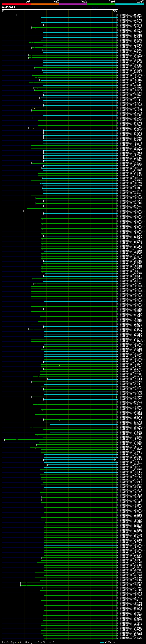
Task: Pick the UniRef100_A6R3R5 hit name
Action: point(131,72)
